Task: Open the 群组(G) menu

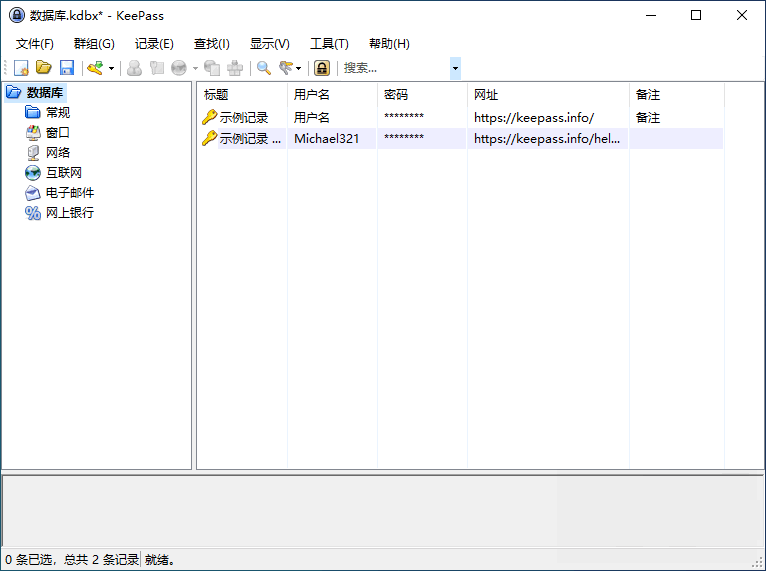Action: point(94,44)
